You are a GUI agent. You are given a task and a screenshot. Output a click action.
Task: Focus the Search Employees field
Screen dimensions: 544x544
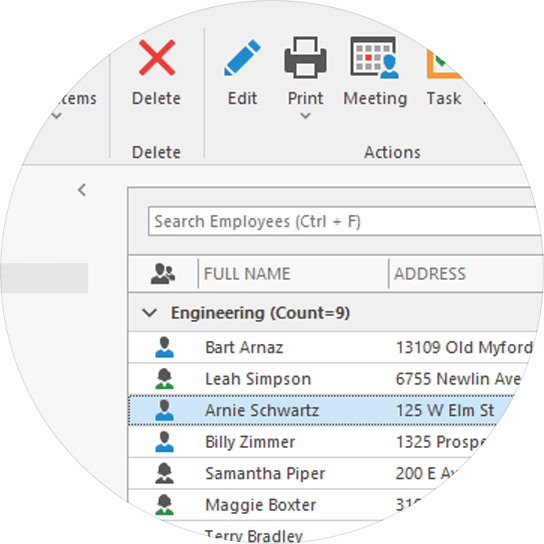pyautogui.click(x=345, y=221)
